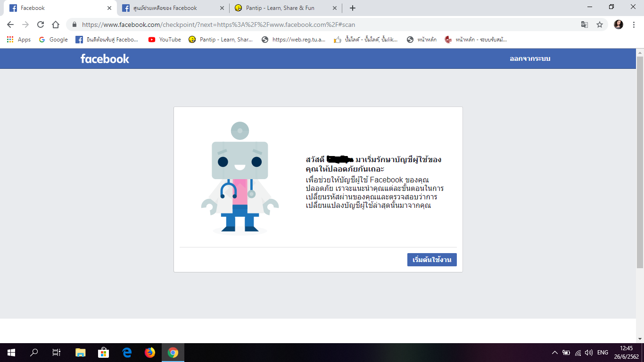644x362 pixels.
Task: Open Wi-Fi network settings in the tray
Action: coord(578,353)
